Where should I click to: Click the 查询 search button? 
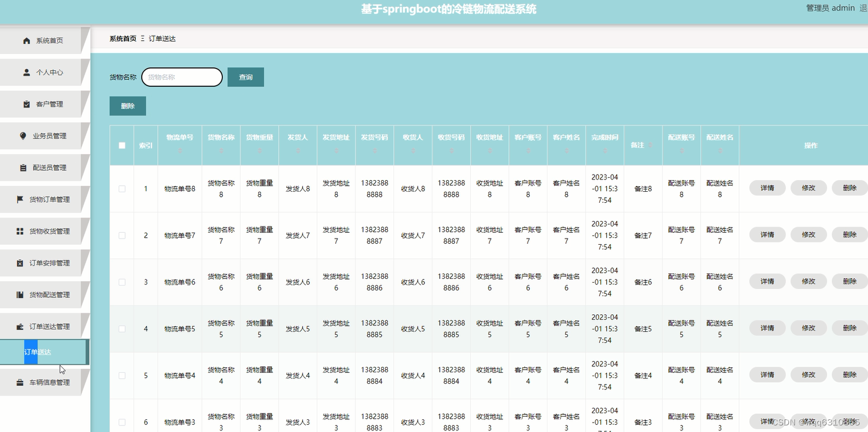(246, 77)
